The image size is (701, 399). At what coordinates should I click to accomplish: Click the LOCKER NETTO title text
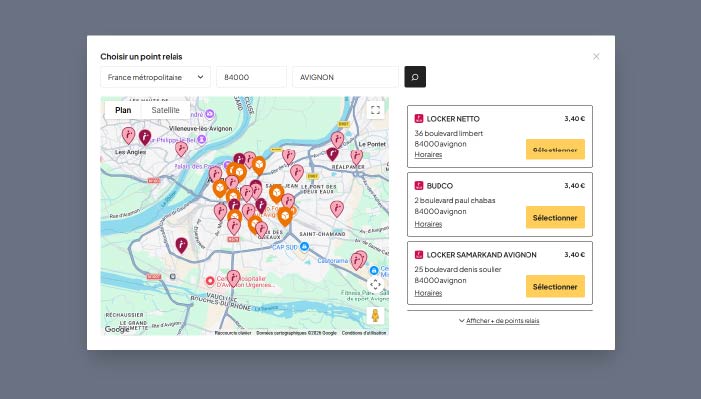pyautogui.click(x=453, y=119)
